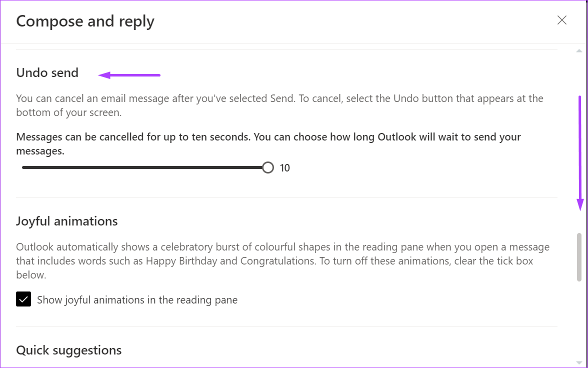Click the scrollbar up arrow

[579, 51]
